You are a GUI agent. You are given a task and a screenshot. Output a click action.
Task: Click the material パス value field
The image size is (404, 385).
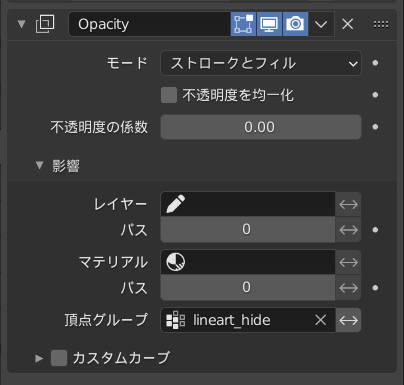(248, 287)
